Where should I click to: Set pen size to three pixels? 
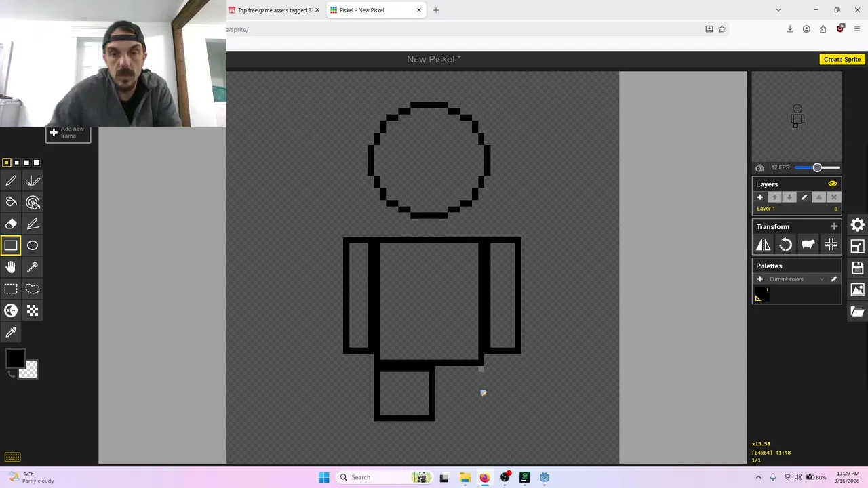26,163
